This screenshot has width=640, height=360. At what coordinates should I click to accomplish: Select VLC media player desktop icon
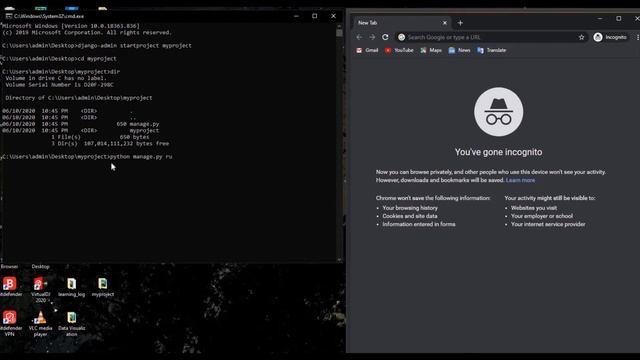tap(40, 323)
